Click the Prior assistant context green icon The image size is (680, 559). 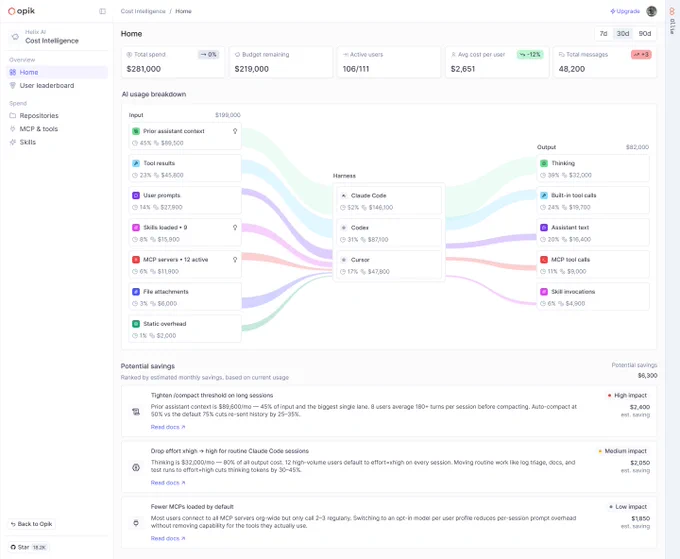136,131
